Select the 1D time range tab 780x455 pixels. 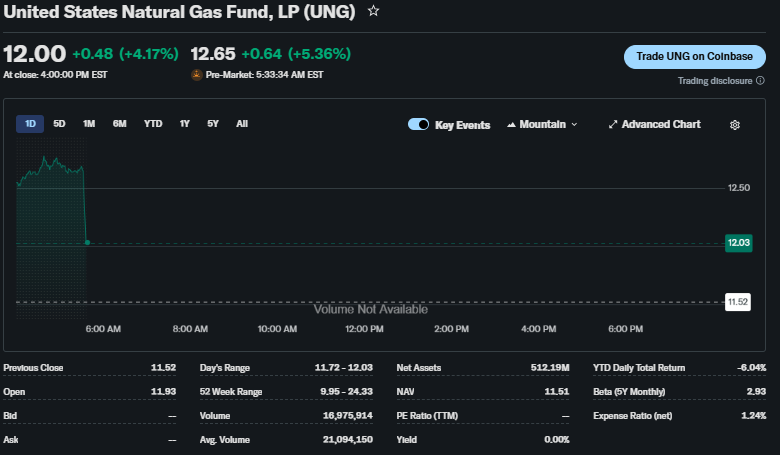point(30,124)
